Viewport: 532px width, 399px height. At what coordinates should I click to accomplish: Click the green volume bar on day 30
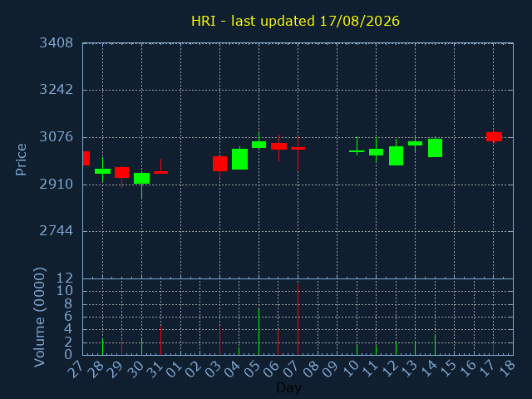(142, 347)
